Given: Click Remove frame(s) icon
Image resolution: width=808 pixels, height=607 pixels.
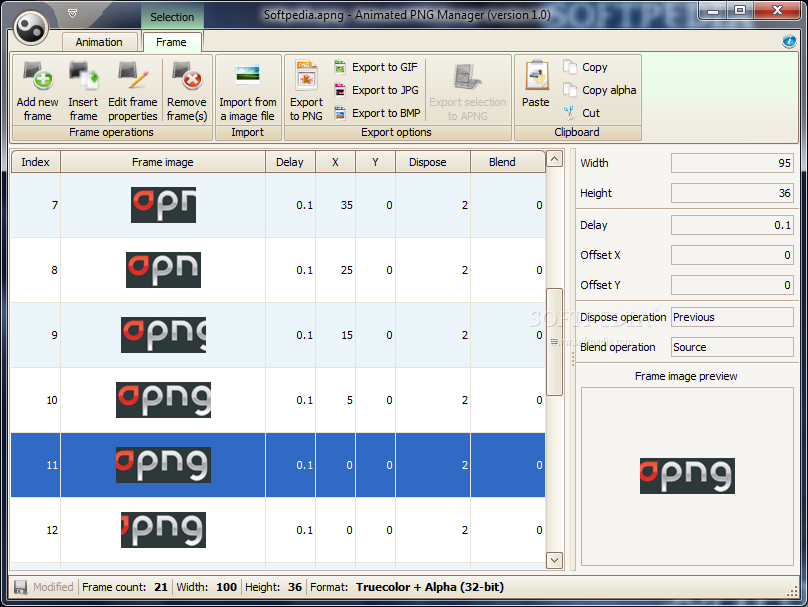Looking at the screenshot, I should pos(187,76).
